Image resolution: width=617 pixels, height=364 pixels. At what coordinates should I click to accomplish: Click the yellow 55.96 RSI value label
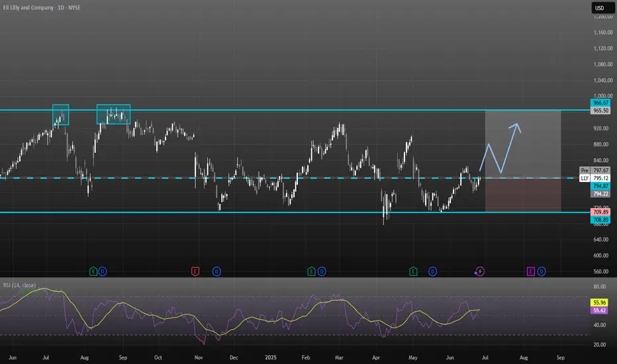[599, 302]
